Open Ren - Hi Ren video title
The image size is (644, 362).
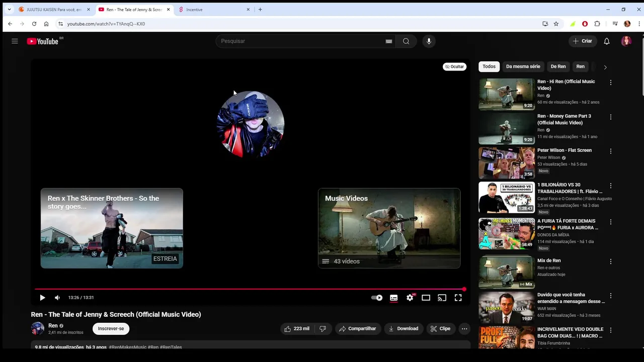click(566, 84)
